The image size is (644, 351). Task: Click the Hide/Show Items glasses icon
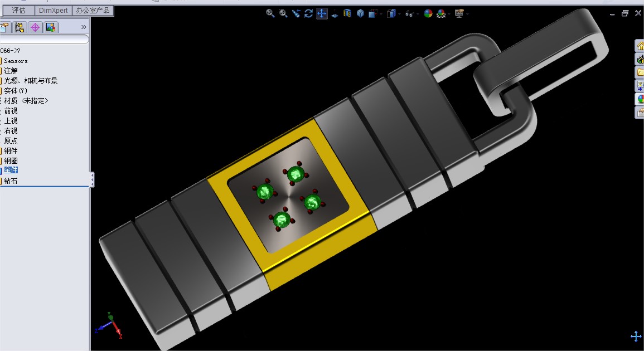tap(409, 13)
